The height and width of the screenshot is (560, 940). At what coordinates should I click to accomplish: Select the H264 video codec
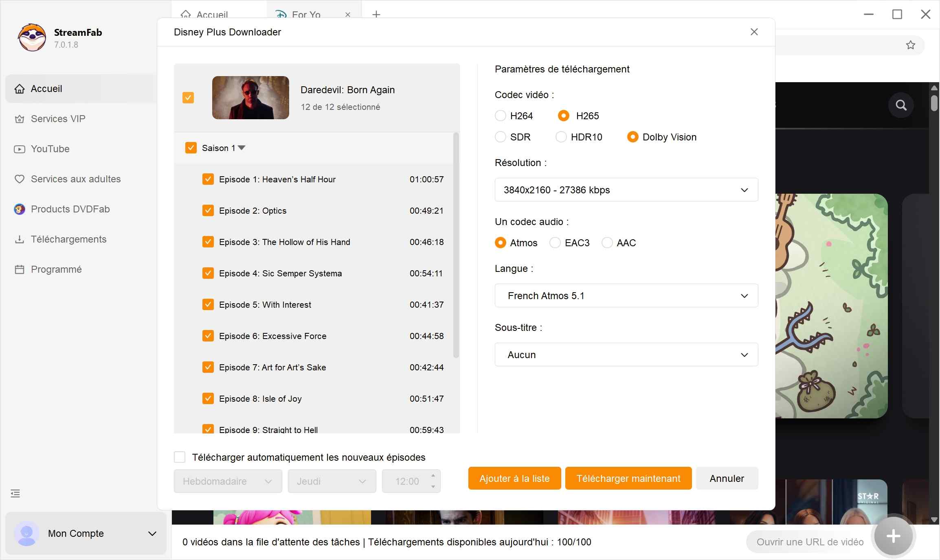click(500, 116)
